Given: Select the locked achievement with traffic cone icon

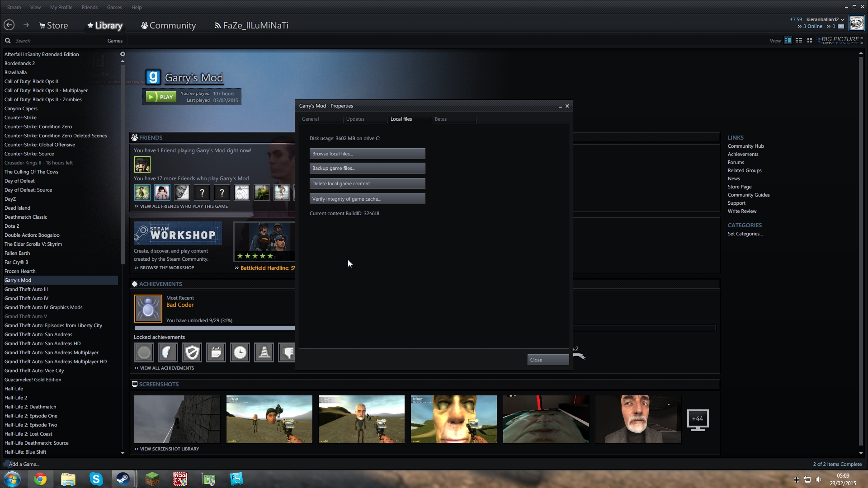Looking at the screenshot, I should (x=264, y=352).
